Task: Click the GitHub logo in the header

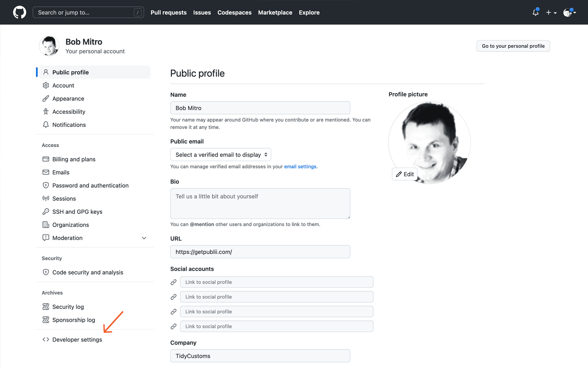Action: tap(19, 12)
